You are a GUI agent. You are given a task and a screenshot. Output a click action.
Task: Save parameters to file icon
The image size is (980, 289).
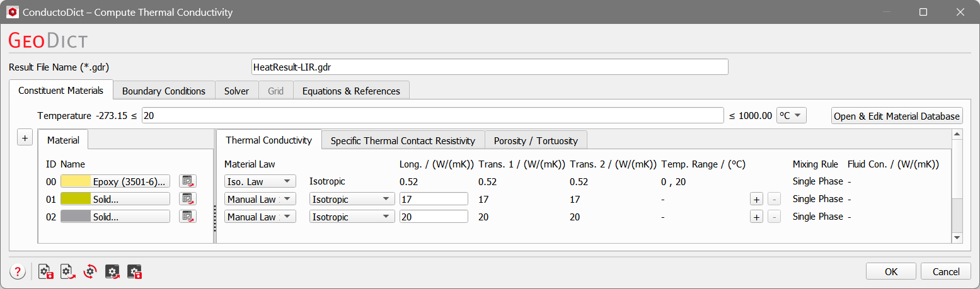pyautogui.click(x=45, y=271)
